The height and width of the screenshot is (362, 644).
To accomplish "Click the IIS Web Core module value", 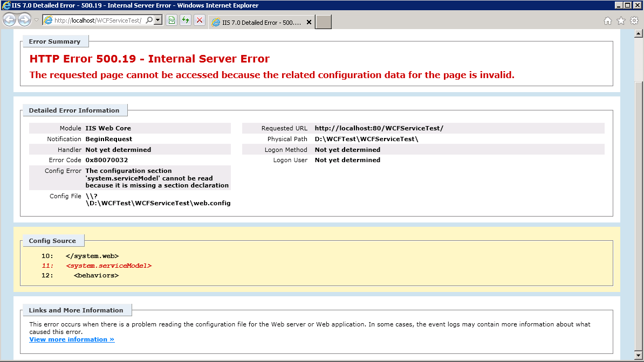I will (x=108, y=128).
